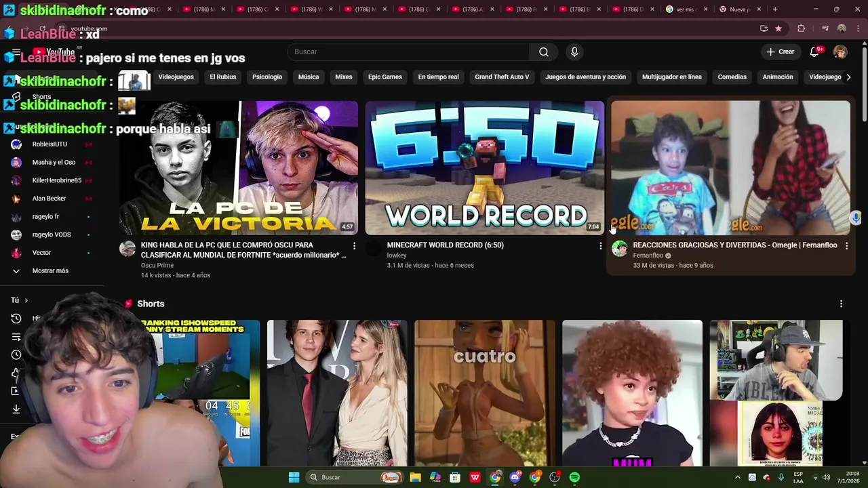Viewport: 868px width, 488px height.
Task: Click the Crear button
Action: (781, 52)
